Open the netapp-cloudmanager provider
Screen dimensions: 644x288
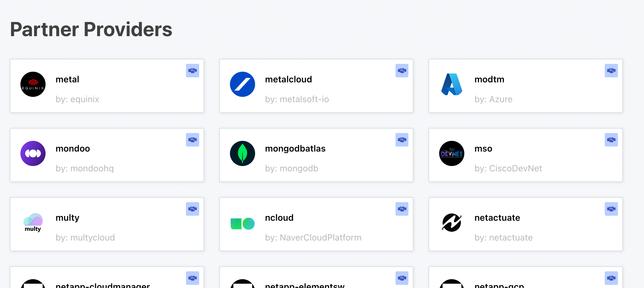click(107, 277)
